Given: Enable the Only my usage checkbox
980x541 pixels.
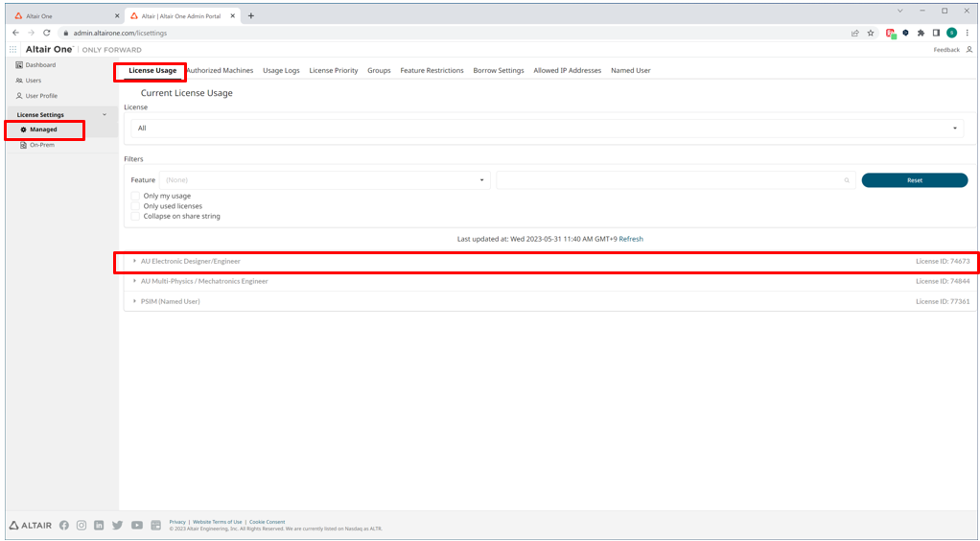Looking at the screenshot, I should coord(135,196).
